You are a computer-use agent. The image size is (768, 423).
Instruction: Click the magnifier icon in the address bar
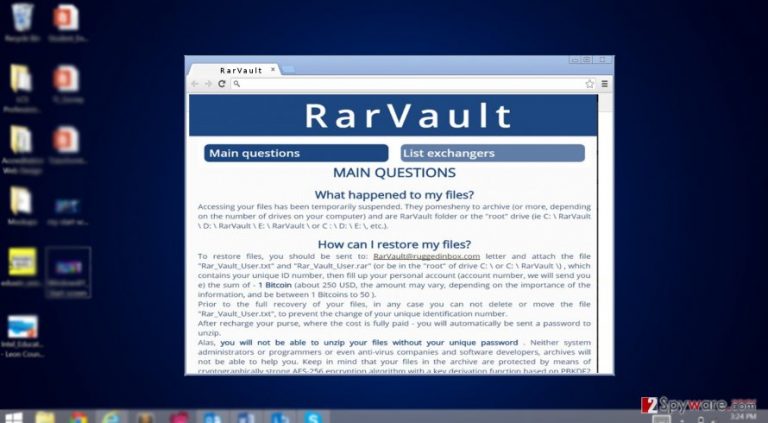click(237, 84)
